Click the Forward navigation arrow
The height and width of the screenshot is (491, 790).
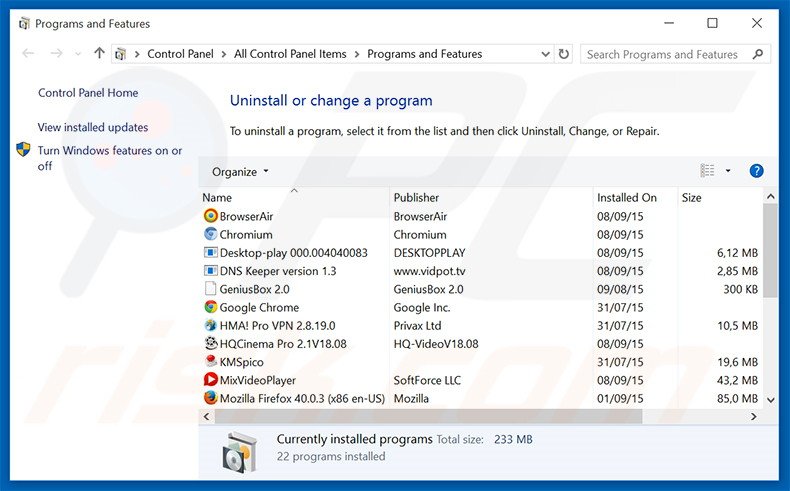tap(56, 53)
